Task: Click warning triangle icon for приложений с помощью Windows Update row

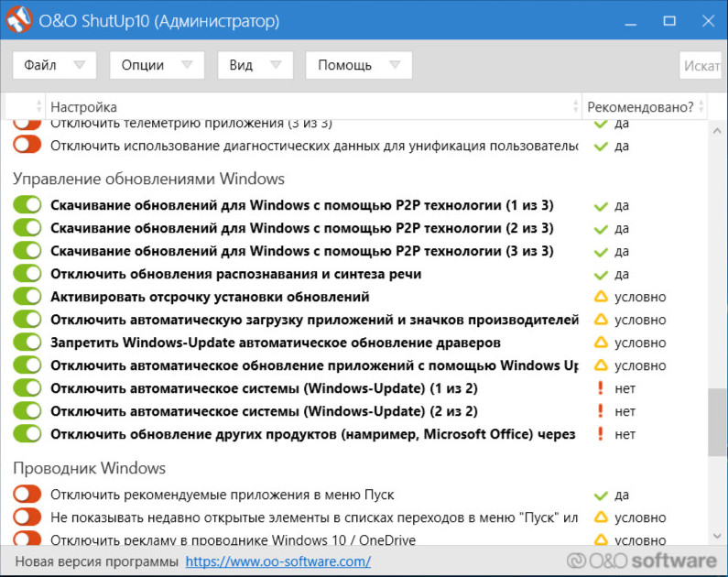Action: tap(601, 365)
